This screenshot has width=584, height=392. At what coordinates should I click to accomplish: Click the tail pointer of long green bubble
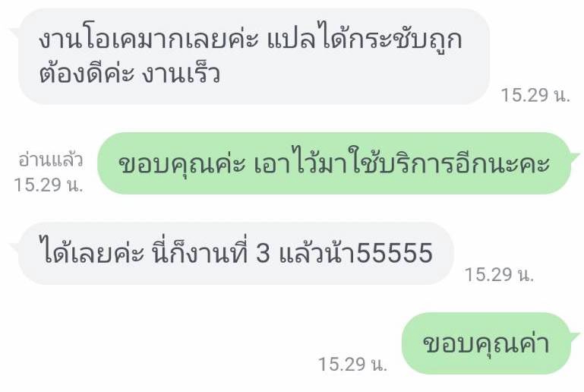575,156
